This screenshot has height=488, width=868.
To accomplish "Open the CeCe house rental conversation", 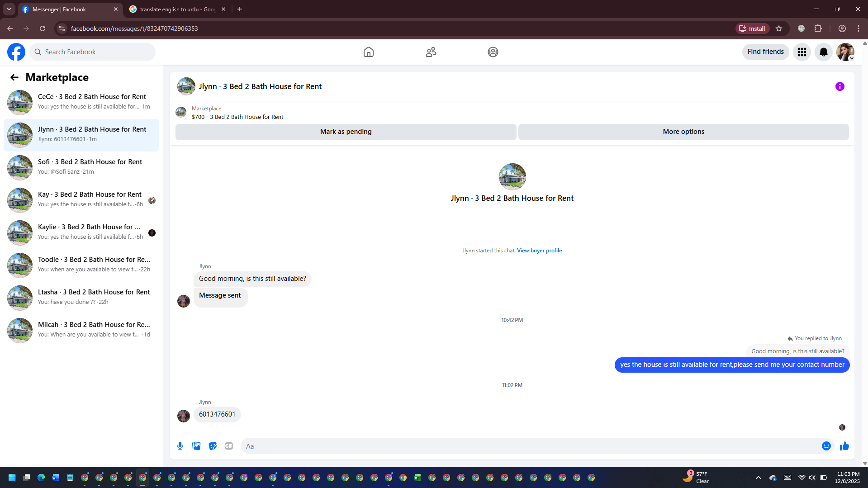I will tap(81, 102).
